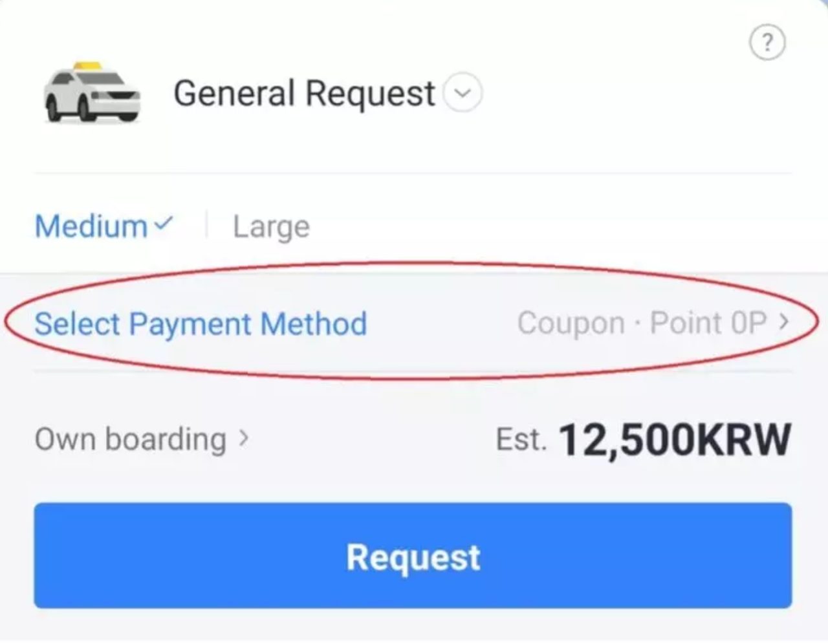The width and height of the screenshot is (828, 644).
Task: Select the Medium taxi size
Action: click(x=91, y=226)
